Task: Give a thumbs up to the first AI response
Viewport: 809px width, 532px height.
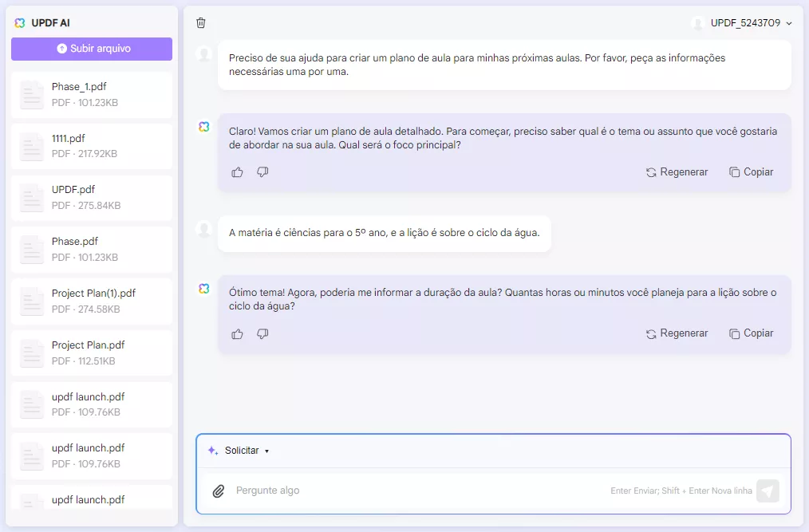Action: [237, 171]
